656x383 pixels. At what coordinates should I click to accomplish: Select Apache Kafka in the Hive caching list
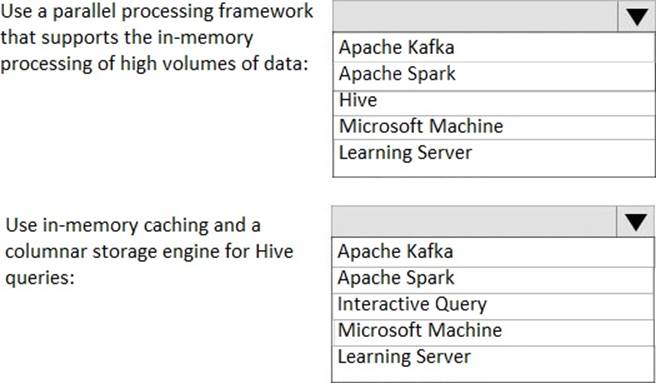tap(493, 252)
